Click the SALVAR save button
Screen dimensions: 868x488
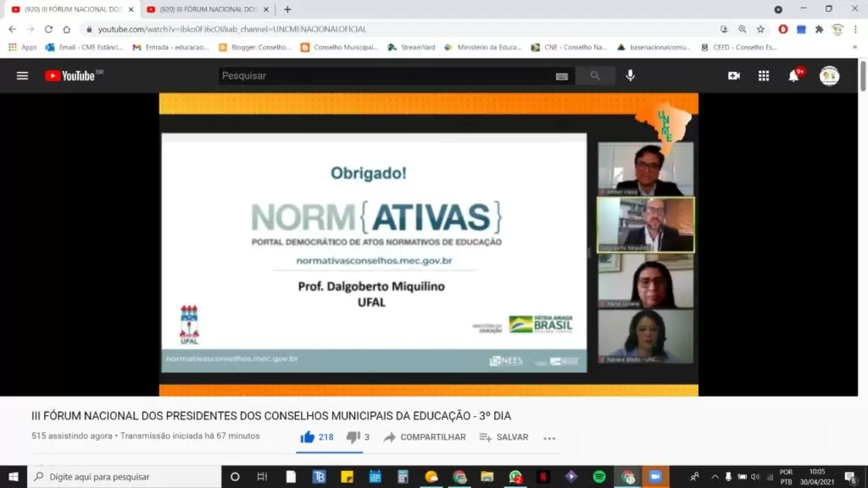504,437
